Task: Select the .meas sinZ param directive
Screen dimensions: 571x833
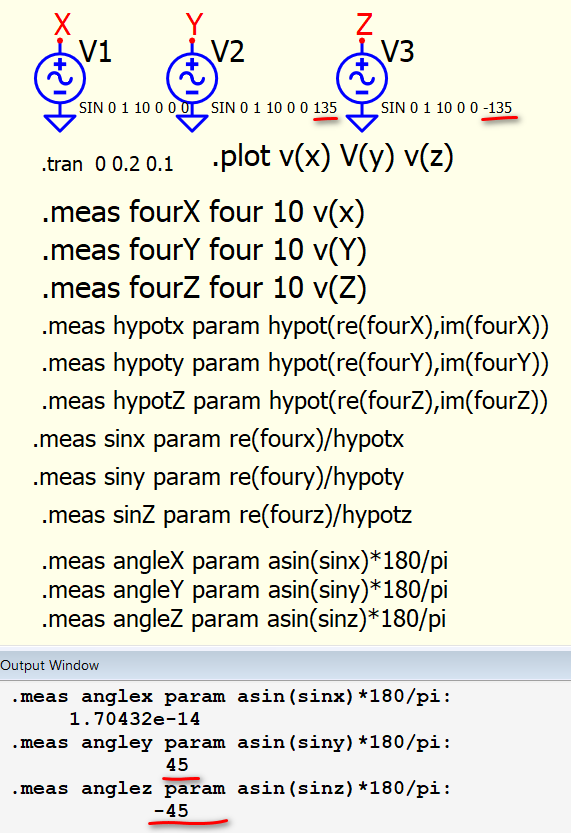Action: tap(227, 515)
